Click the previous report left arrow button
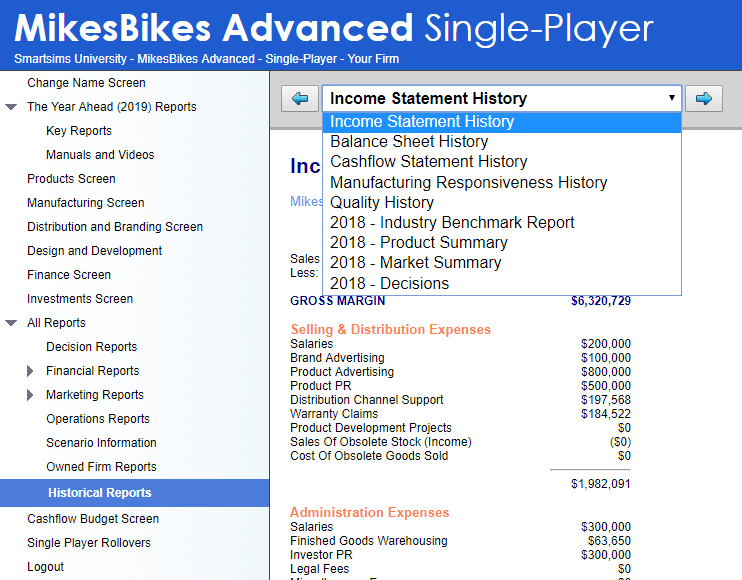The height and width of the screenshot is (580, 742). [x=300, y=98]
